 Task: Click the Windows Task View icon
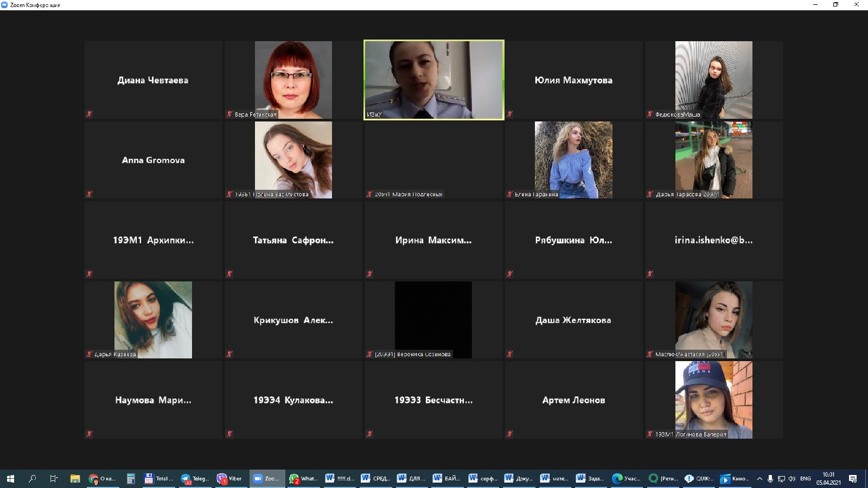coord(53,478)
